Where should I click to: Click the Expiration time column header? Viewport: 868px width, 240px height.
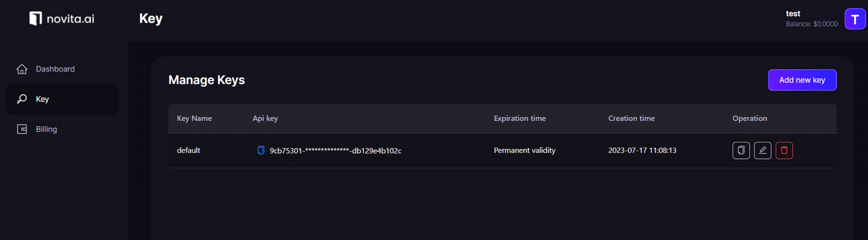pos(520,118)
